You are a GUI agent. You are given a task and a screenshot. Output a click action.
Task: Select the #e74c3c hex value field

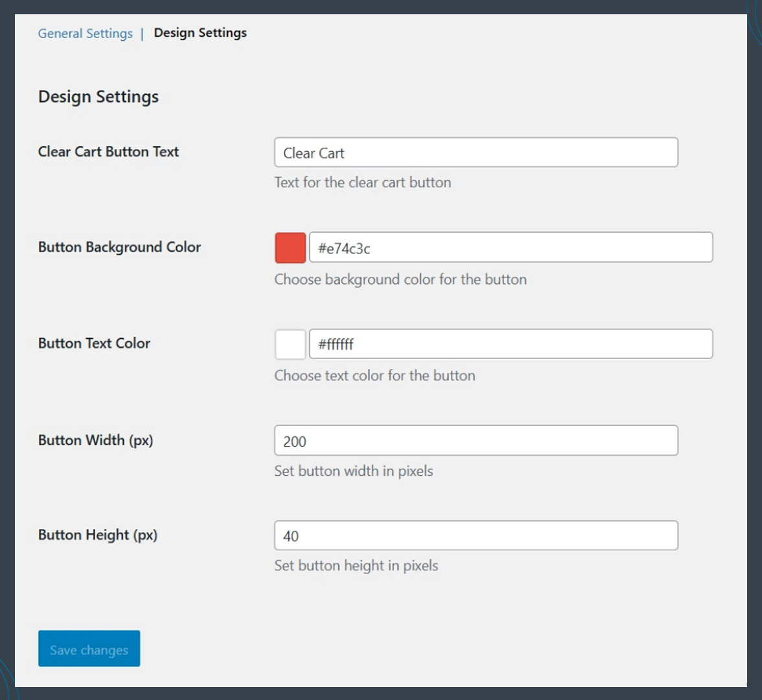511,247
